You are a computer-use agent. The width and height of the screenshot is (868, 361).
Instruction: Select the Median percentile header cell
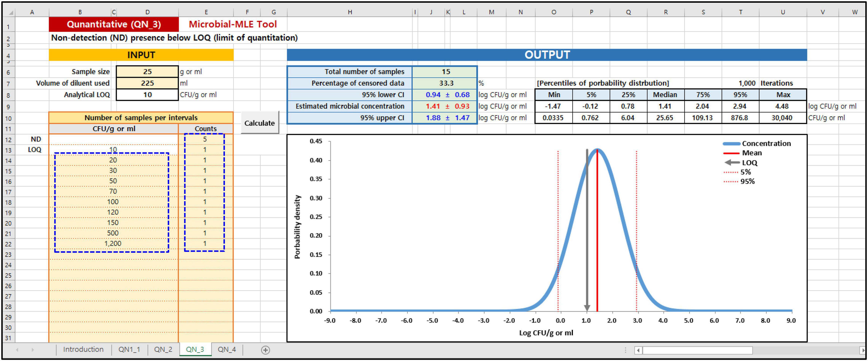[665, 95]
